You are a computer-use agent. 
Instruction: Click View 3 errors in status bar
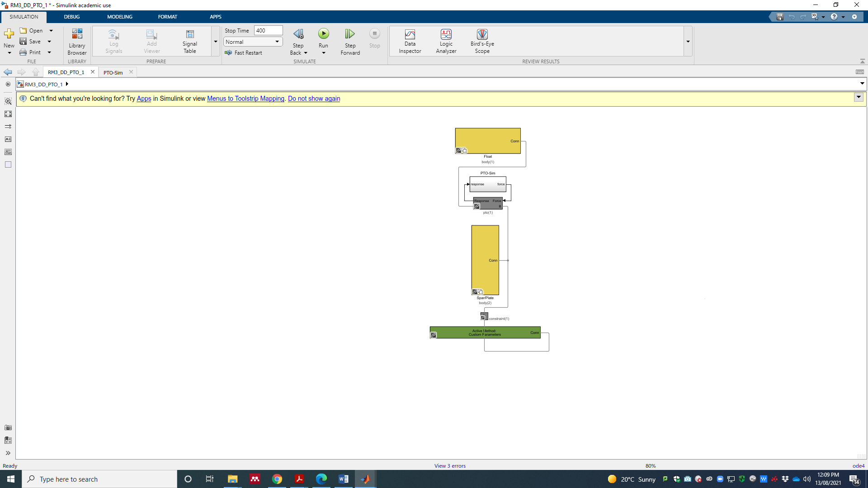click(x=449, y=465)
